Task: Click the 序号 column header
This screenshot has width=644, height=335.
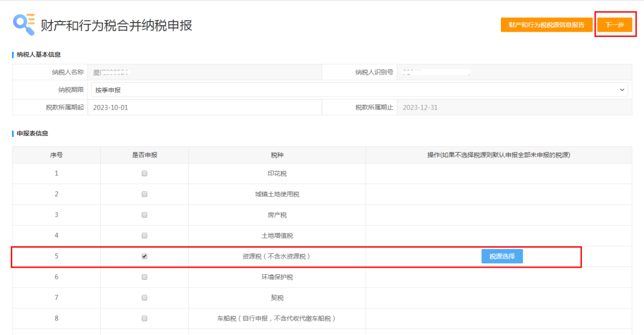Action: 56,155
